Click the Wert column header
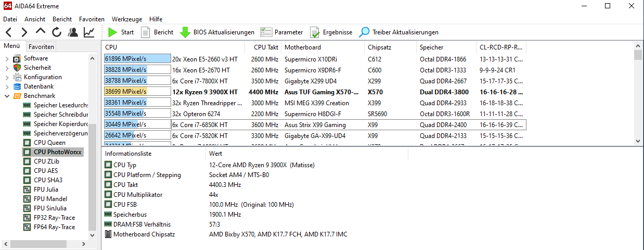Viewport: 644px width, 250px height. pyautogui.click(x=307, y=154)
